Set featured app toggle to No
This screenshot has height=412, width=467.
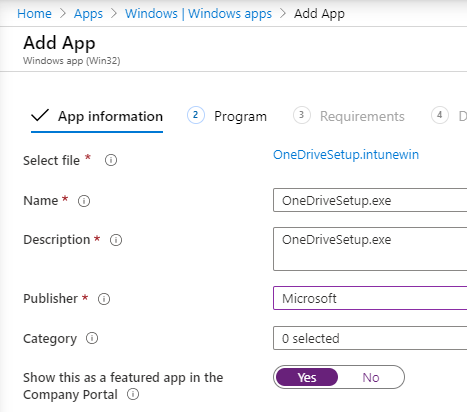(371, 377)
